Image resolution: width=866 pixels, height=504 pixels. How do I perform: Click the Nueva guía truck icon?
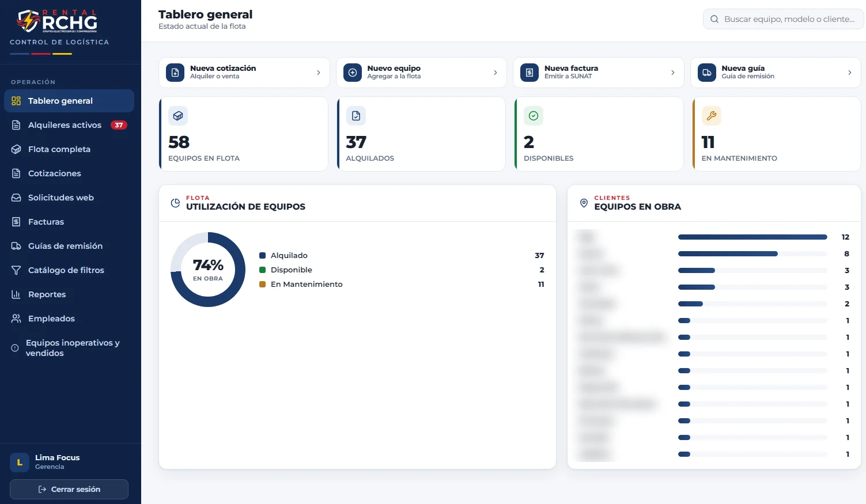pyautogui.click(x=707, y=73)
